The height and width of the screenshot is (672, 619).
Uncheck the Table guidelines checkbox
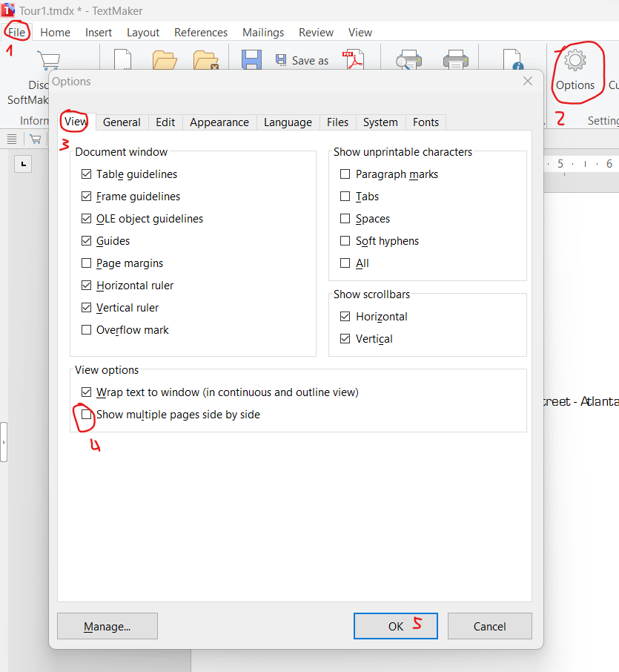tap(87, 174)
